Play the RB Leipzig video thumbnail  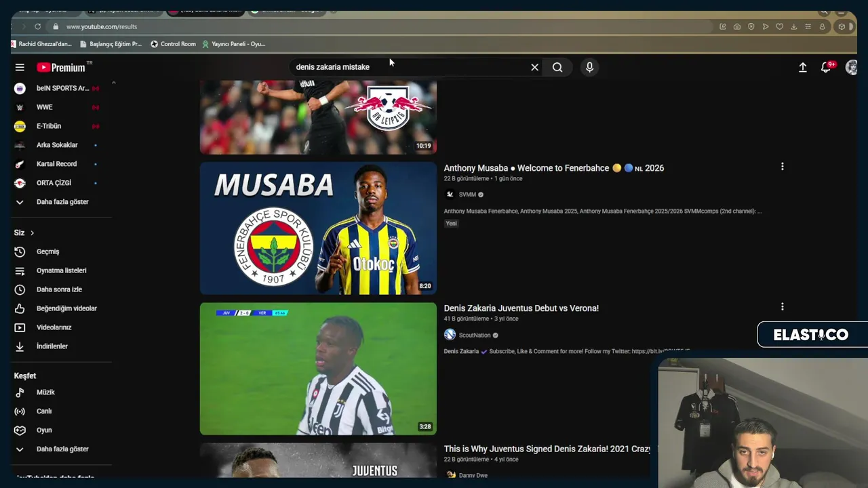[318, 117]
